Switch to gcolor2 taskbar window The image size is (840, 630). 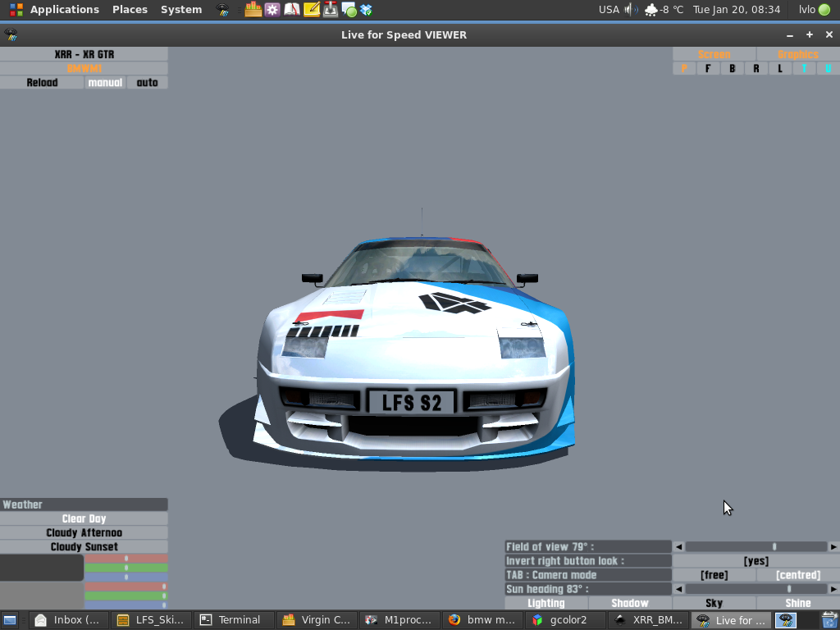565,620
